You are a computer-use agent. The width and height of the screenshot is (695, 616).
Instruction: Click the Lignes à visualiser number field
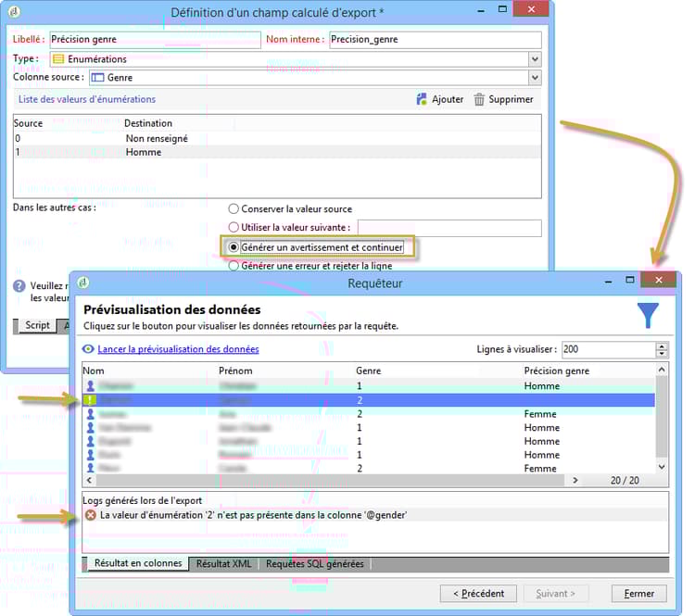point(609,349)
